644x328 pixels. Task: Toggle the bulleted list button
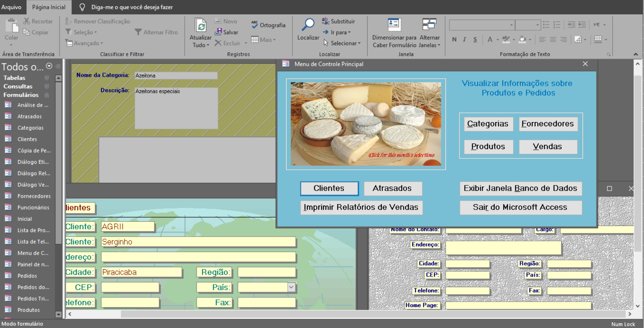pos(546,25)
